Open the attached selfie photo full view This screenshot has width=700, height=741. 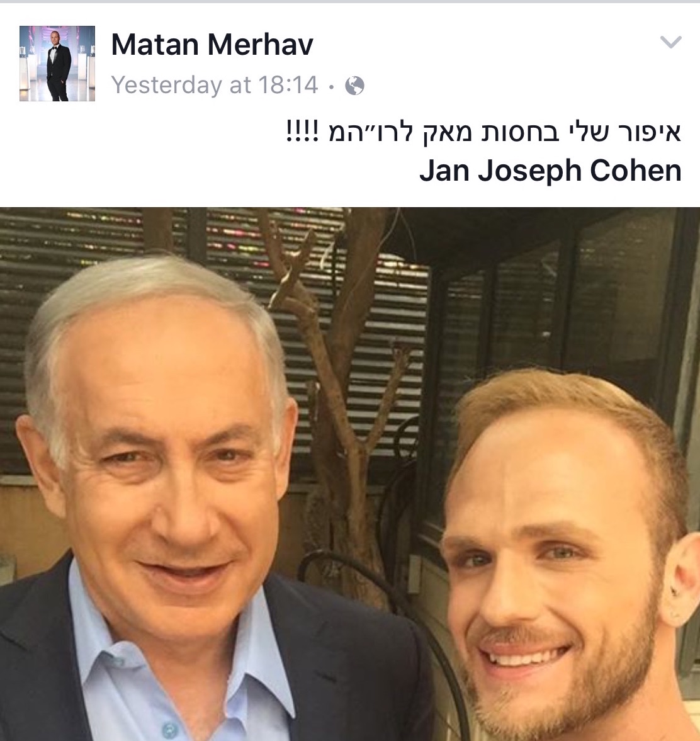click(x=350, y=474)
